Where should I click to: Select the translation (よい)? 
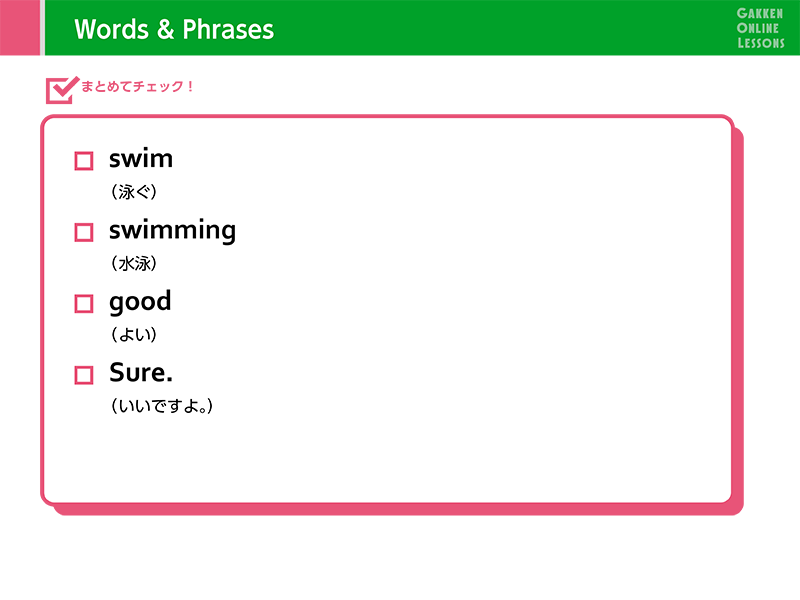click(134, 335)
